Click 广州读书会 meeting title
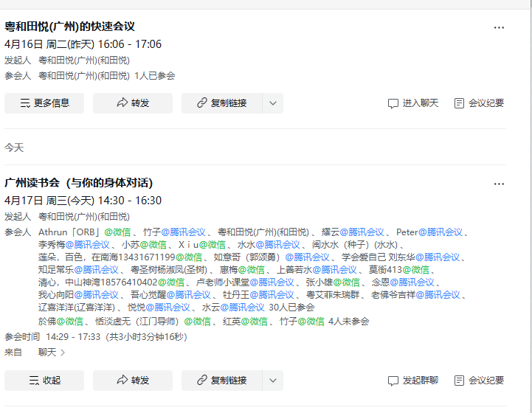Screen dimensions: 532x413 [x=79, y=183]
